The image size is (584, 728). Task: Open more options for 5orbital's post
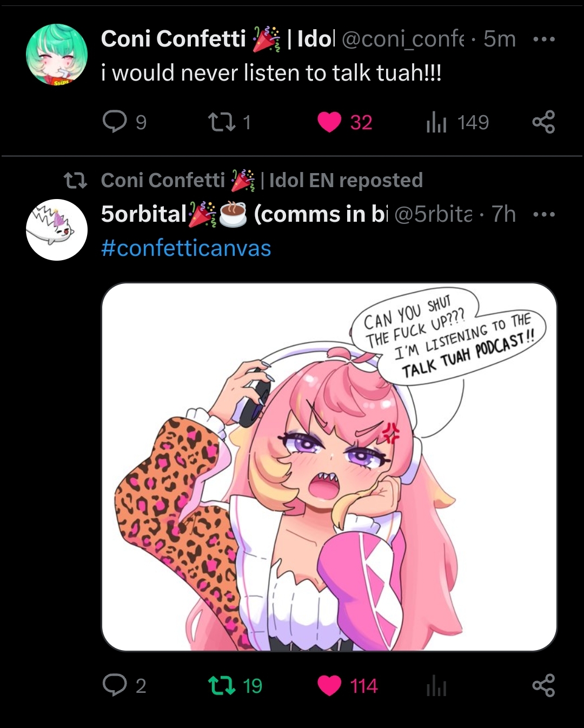point(543,214)
